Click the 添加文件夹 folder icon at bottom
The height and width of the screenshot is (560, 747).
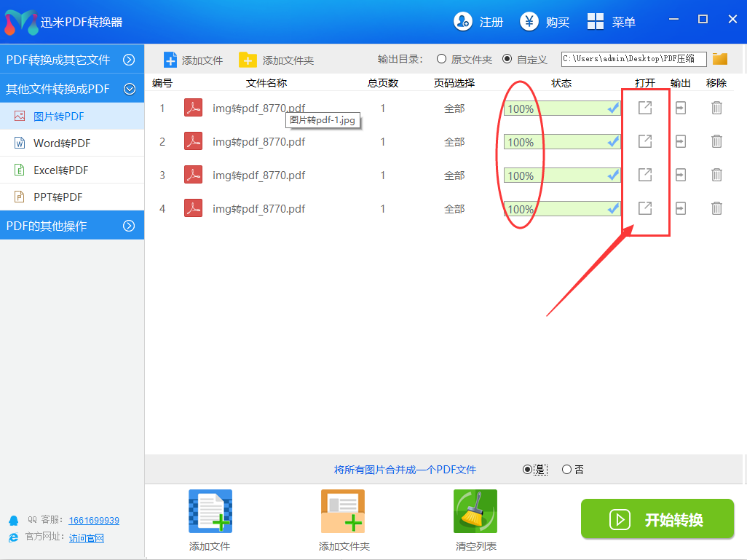(343, 511)
